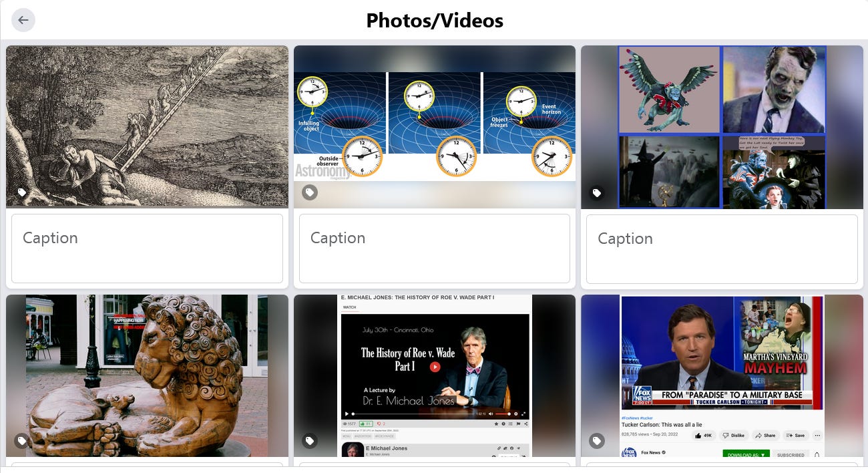Open the zombie and witch collage thumbnail

[722, 127]
